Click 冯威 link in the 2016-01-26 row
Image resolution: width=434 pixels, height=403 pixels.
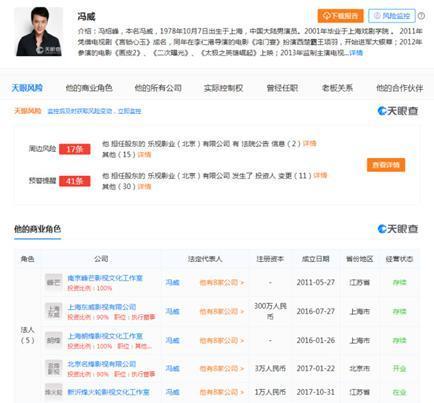pos(173,340)
